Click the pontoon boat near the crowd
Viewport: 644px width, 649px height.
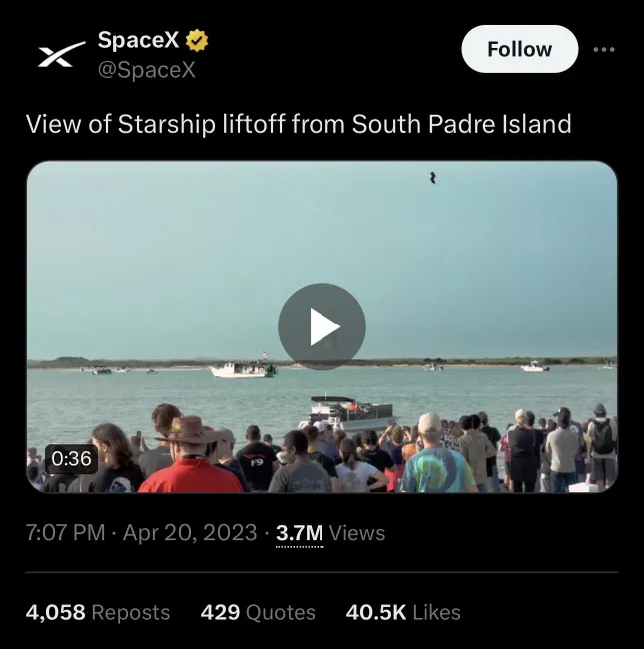tap(351, 410)
